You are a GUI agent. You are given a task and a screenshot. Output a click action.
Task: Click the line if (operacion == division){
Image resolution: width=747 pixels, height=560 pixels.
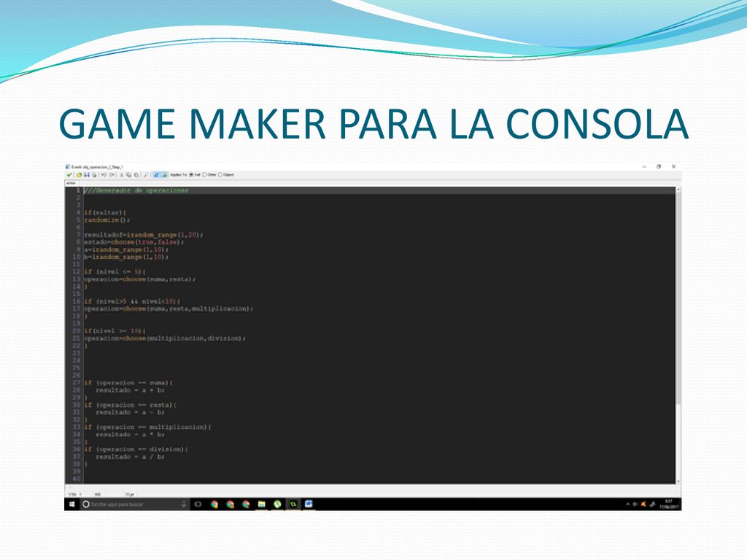pyautogui.click(x=136, y=449)
